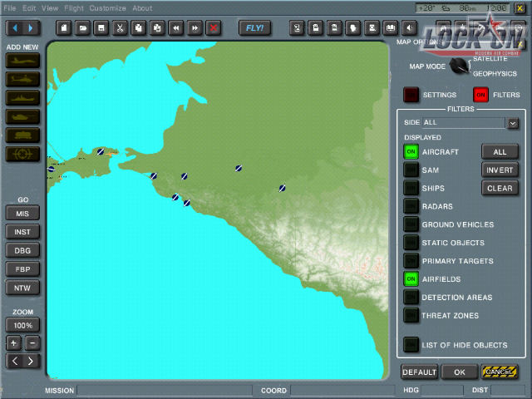The image size is (532, 399).
Task: Toggle the SAM display filter
Action: point(411,170)
